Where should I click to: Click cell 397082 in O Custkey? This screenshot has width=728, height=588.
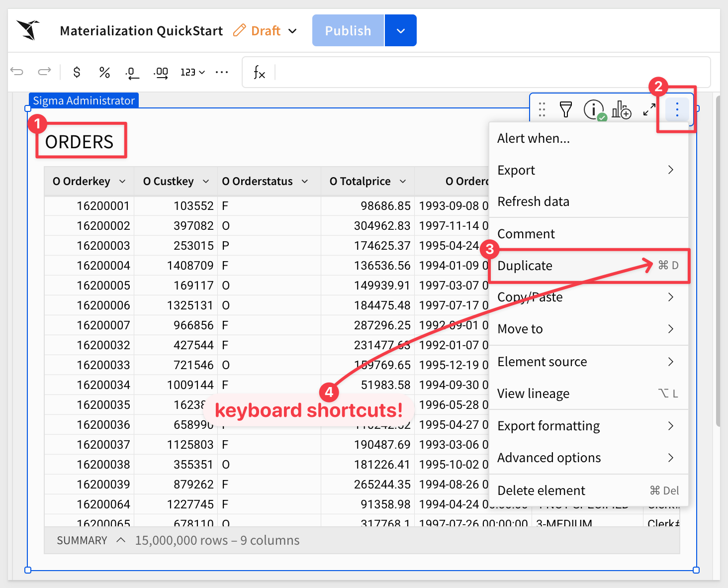click(176, 226)
